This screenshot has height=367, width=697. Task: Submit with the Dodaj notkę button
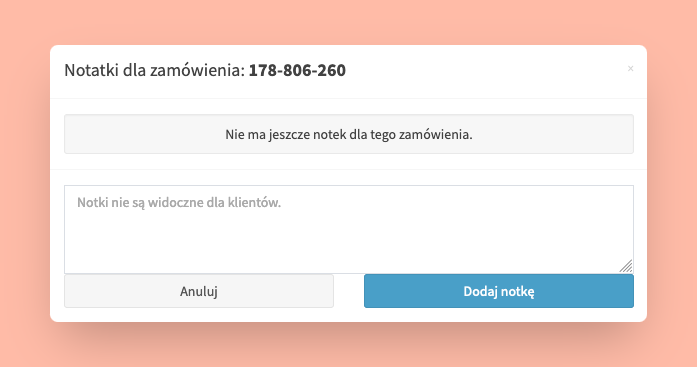[499, 291]
